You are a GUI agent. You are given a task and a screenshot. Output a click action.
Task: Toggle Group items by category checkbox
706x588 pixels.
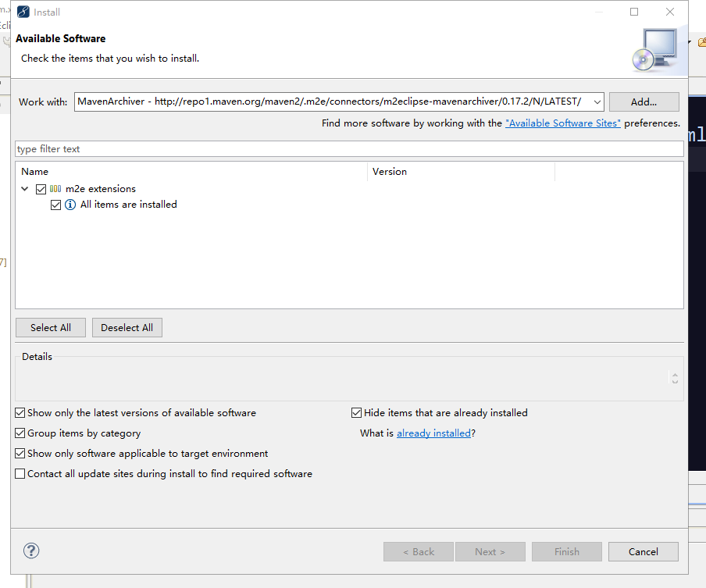pyautogui.click(x=20, y=433)
